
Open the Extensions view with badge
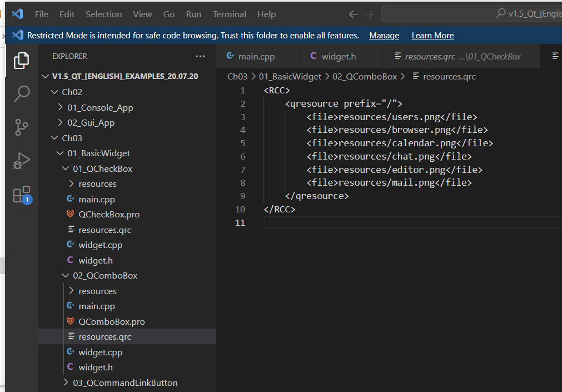(x=22, y=195)
